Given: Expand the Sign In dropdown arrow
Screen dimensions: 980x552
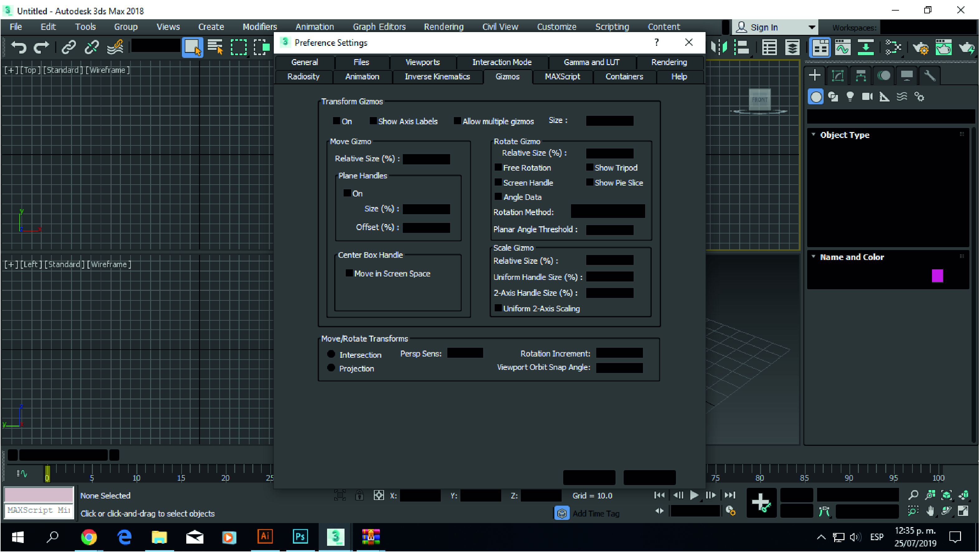Looking at the screenshot, I should pyautogui.click(x=811, y=27).
